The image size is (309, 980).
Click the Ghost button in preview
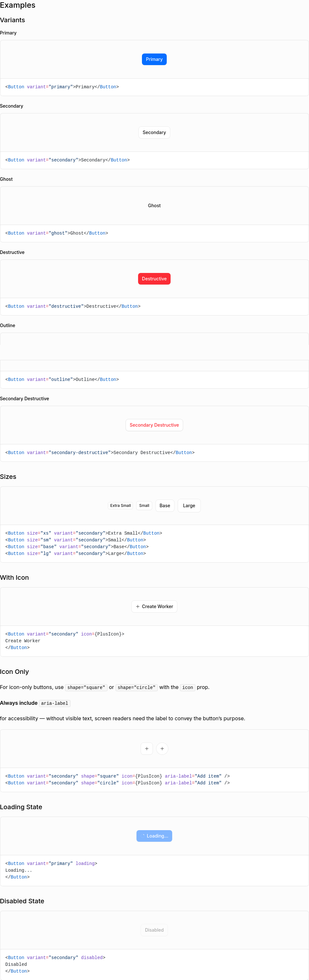(x=154, y=206)
